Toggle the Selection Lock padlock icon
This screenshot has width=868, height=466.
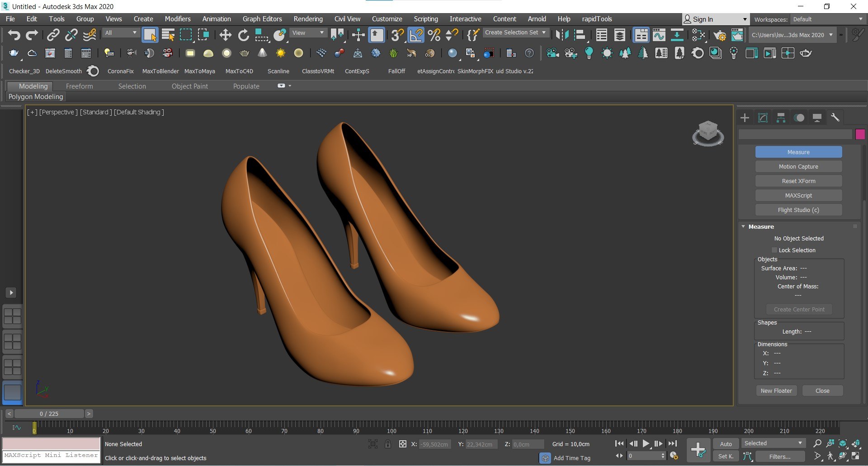(388, 444)
